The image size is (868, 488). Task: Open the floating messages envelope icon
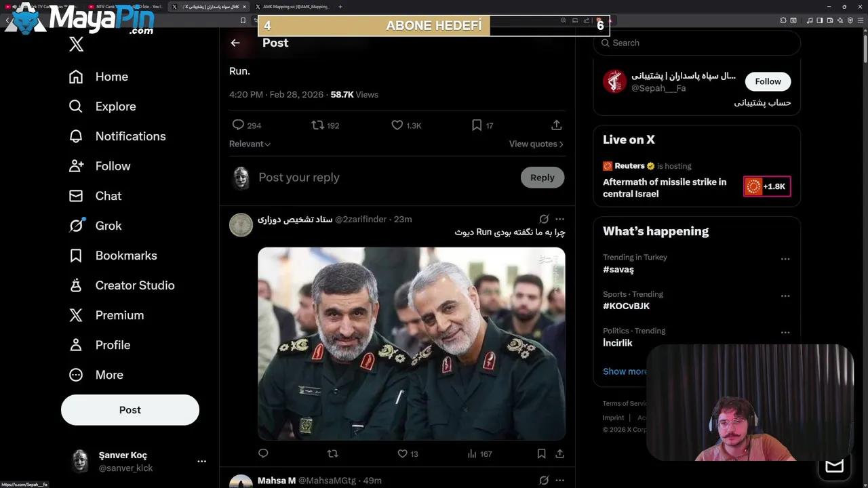(x=834, y=466)
